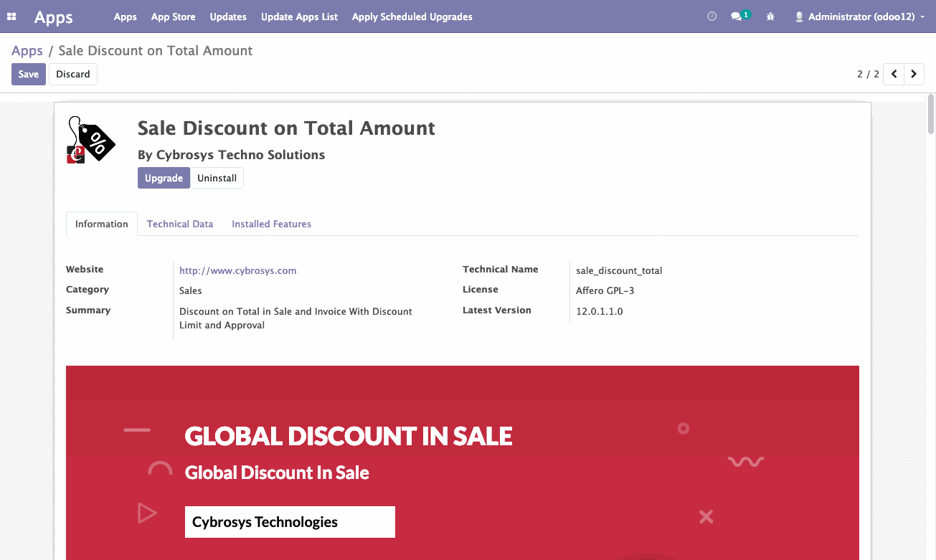Click the Apps title in navbar

pos(54,17)
